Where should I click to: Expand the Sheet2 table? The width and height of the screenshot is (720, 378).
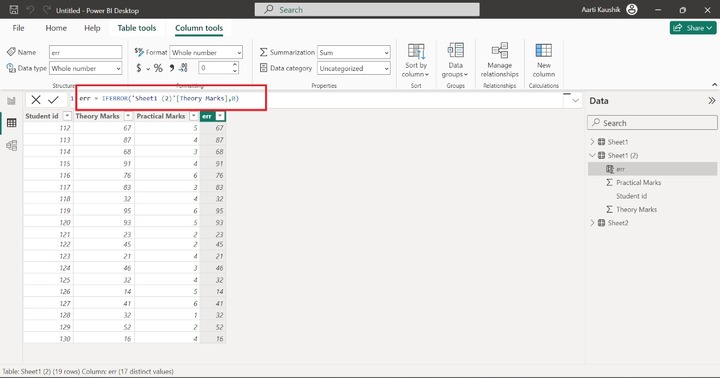click(x=592, y=223)
